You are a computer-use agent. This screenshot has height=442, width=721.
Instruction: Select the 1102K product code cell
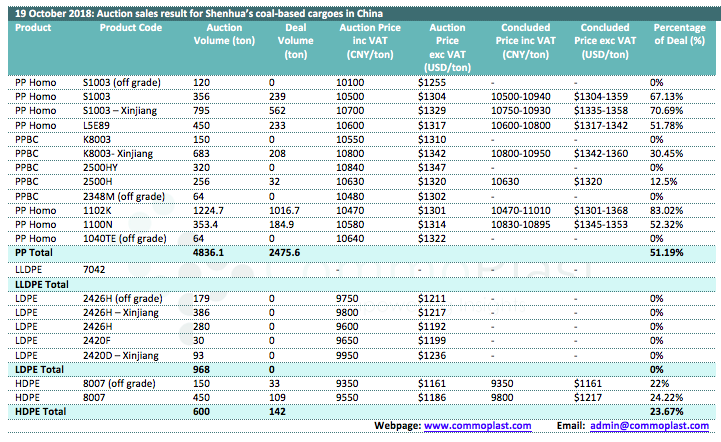[98, 212]
